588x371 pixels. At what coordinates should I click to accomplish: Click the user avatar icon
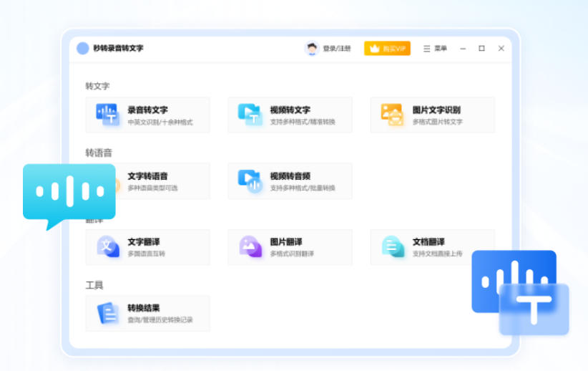(x=312, y=49)
